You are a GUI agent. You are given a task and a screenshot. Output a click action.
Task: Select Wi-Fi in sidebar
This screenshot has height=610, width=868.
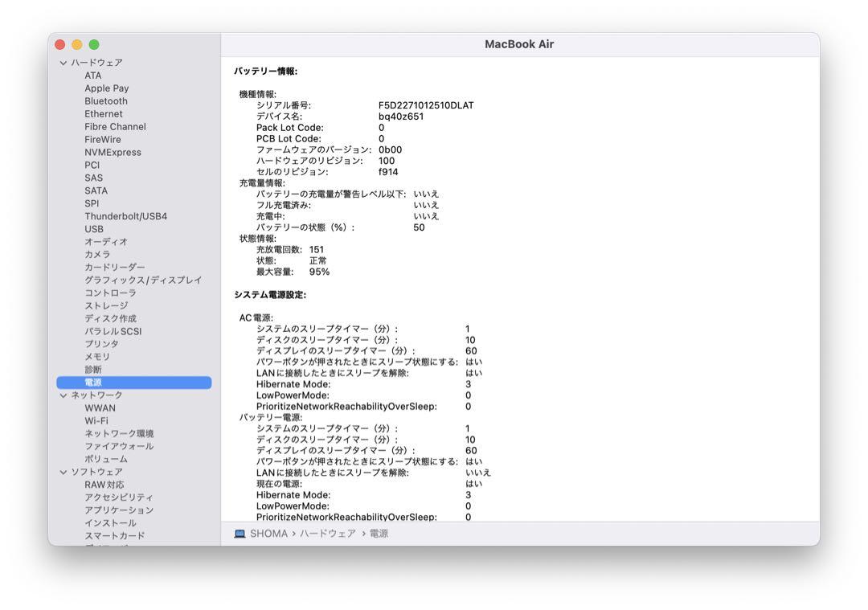(96, 420)
